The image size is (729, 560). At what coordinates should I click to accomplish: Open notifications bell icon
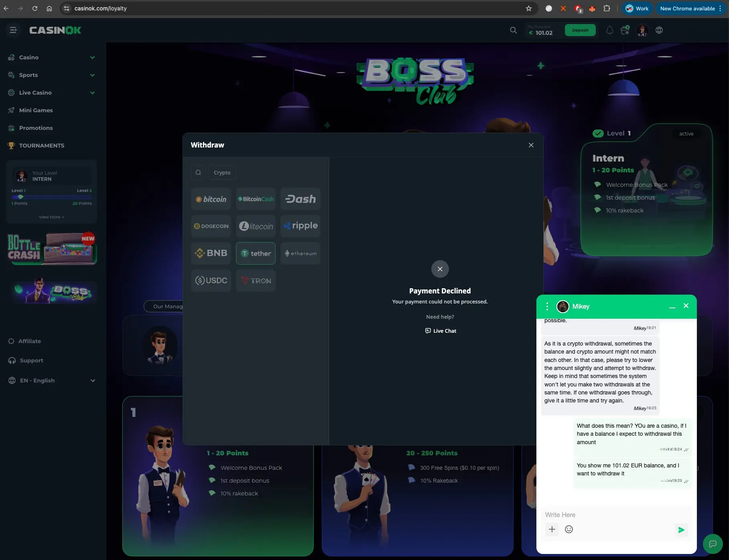click(609, 30)
